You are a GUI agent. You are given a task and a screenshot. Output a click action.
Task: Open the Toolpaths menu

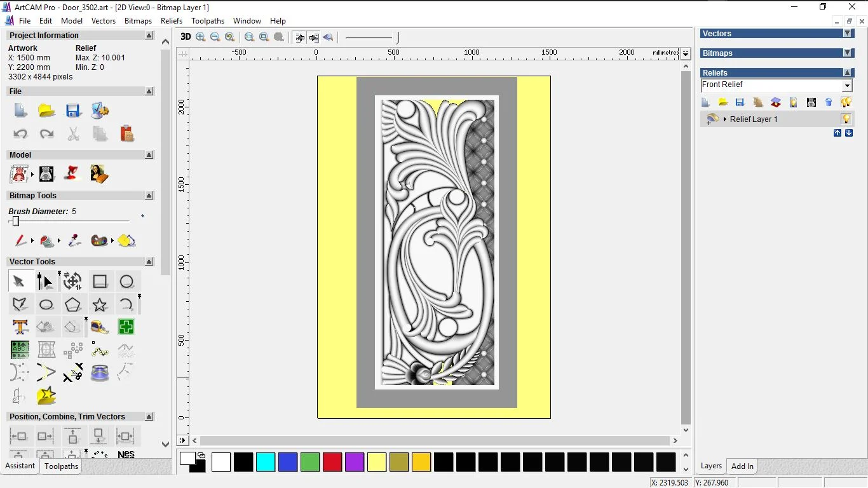[x=208, y=20]
